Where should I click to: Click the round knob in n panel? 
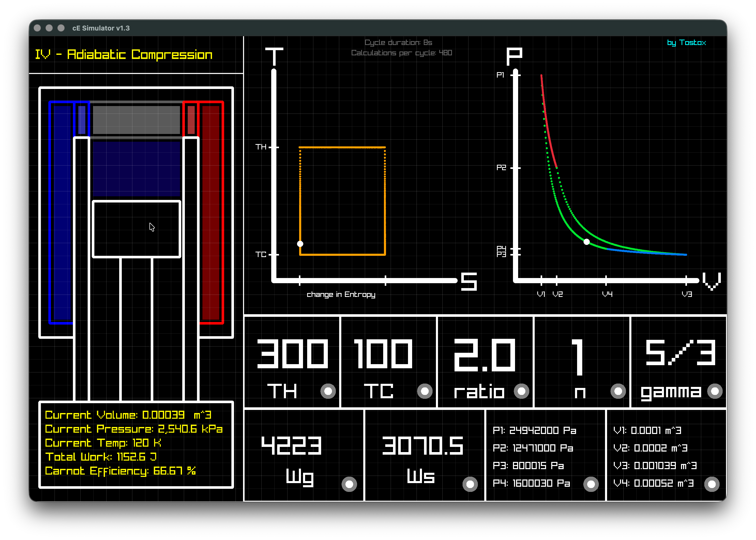[x=618, y=391]
